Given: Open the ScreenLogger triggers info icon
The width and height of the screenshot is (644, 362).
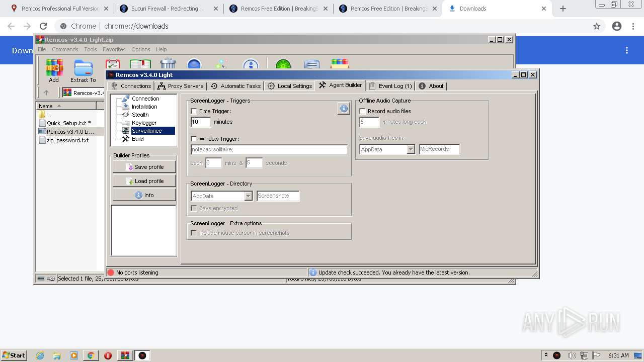Looking at the screenshot, I should point(344,108).
